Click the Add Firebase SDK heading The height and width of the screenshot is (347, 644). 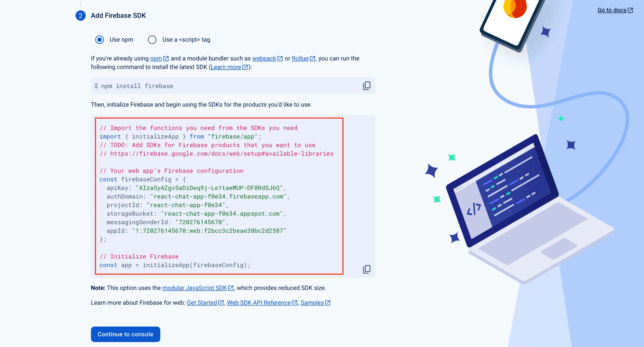coord(118,15)
